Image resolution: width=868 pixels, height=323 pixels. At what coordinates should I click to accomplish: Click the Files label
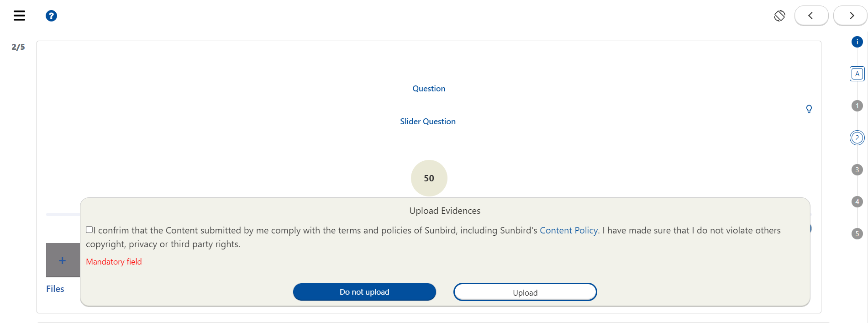tap(55, 289)
